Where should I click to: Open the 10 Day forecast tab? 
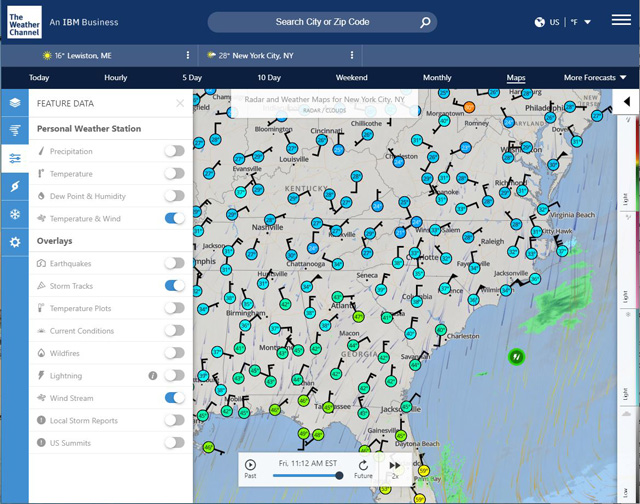pyautogui.click(x=269, y=78)
